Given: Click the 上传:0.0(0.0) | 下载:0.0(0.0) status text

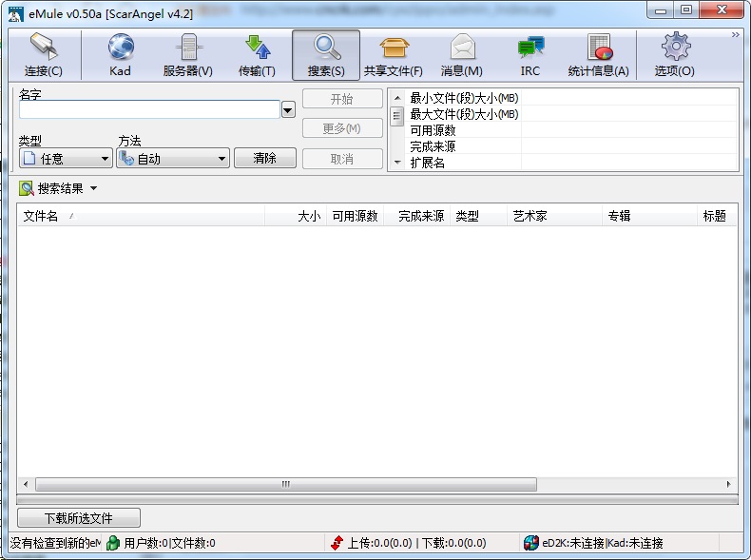Looking at the screenshot, I should [416, 543].
